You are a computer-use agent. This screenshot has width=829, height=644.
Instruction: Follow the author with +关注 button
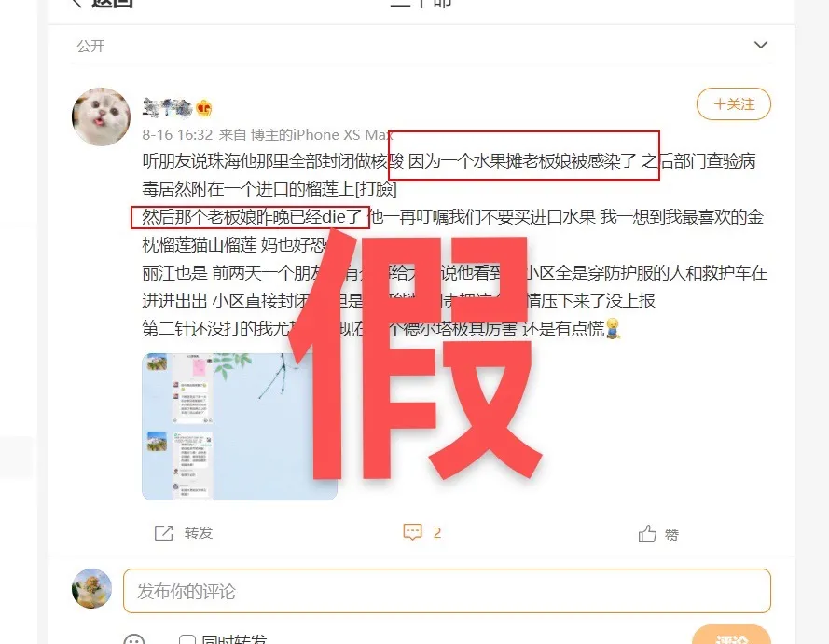(x=733, y=104)
